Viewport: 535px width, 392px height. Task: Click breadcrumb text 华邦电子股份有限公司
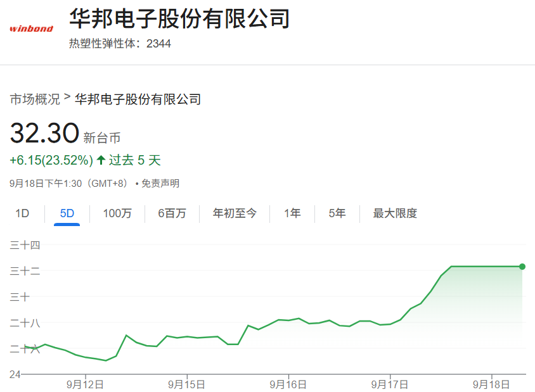[x=138, y=99]
